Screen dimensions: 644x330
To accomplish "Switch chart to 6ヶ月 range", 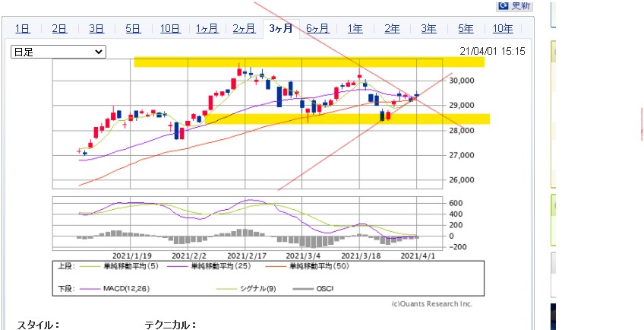I will click(317, 29).
